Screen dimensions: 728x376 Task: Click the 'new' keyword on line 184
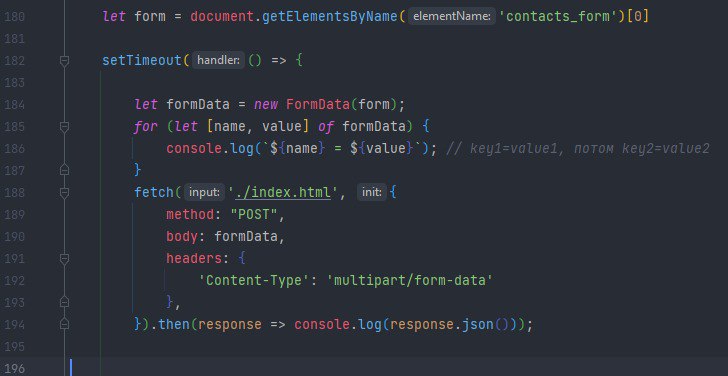(266, 104)
